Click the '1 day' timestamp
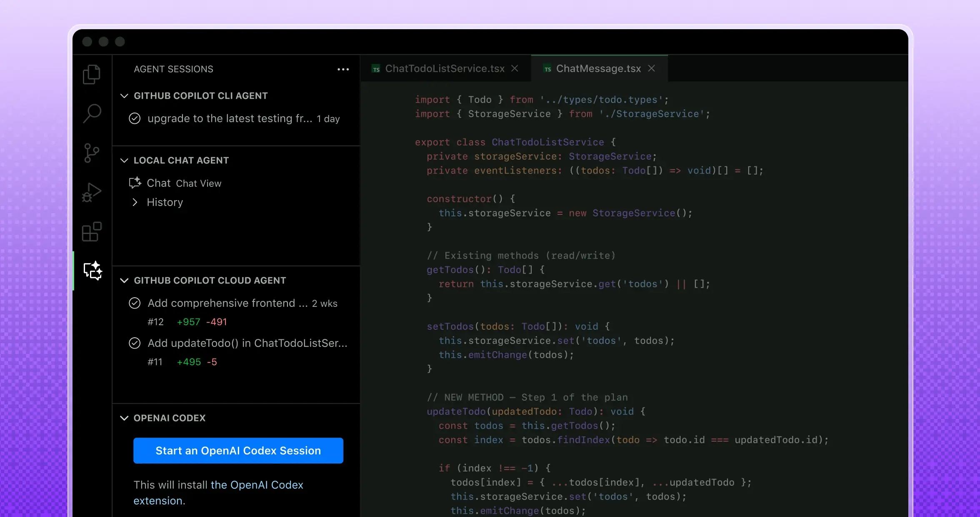Screen dimensions: 980x517 point(328,119)
